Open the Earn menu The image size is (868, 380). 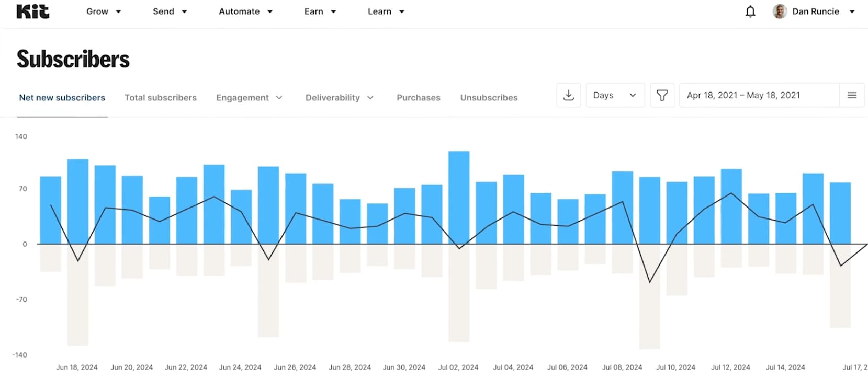[x=320, y=11]
